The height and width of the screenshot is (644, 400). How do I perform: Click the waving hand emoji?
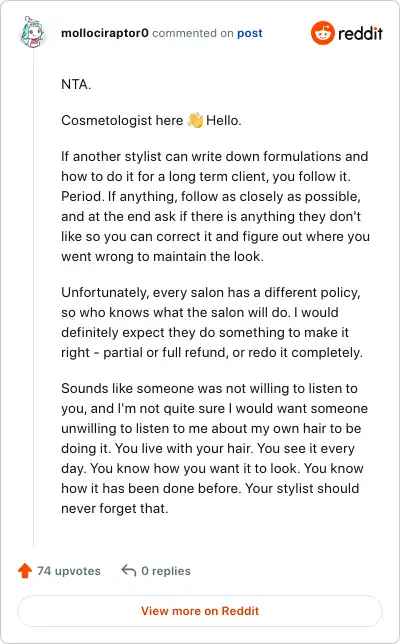click(195, 120)
